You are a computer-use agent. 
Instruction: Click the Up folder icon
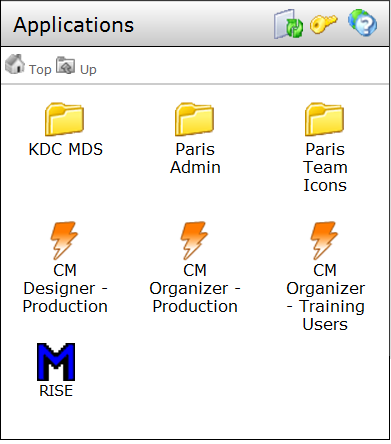point(65,65)
